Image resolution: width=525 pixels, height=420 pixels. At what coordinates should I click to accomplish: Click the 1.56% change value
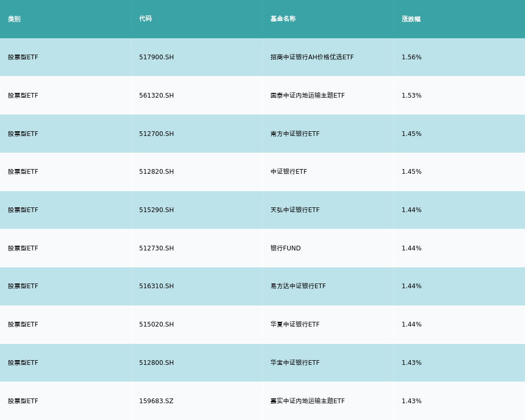[412, 57]
